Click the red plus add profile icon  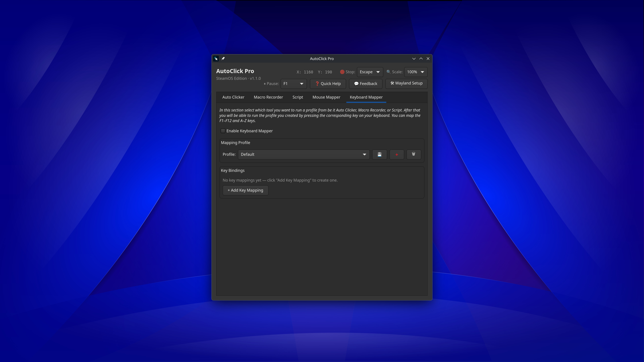(397, 154)
